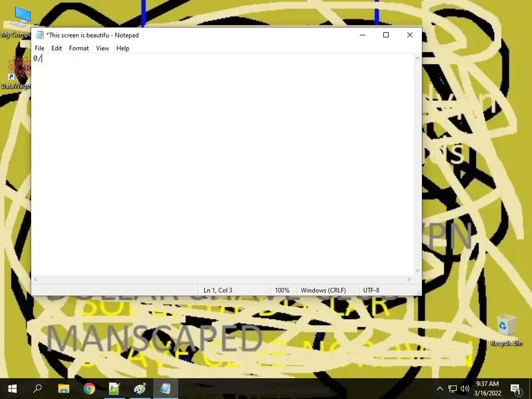The width and height of the screenshot is (532, 399).
Task: Select the Recycle Bin desktop icon
Action: pyautogui.click(x=506, y=330)
